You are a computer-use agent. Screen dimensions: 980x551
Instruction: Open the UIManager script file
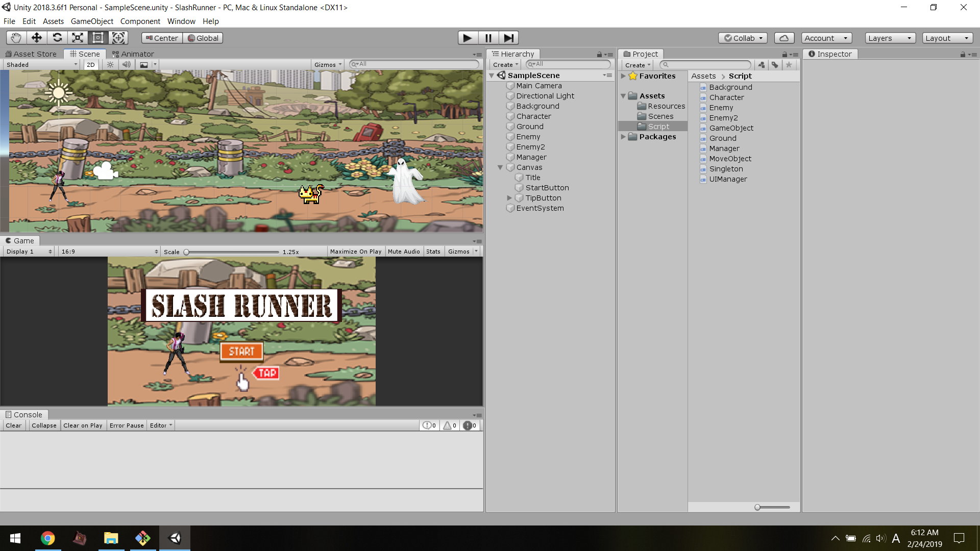click(728, 179)
